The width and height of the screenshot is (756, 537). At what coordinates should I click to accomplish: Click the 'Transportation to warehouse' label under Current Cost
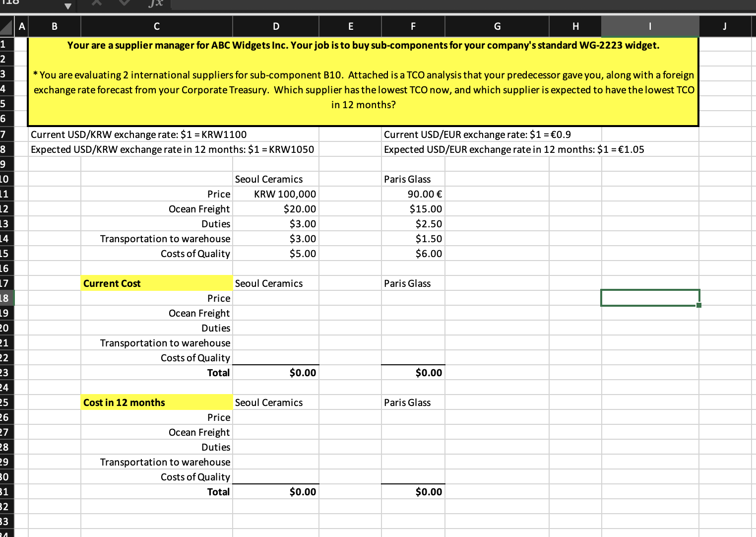165,343
